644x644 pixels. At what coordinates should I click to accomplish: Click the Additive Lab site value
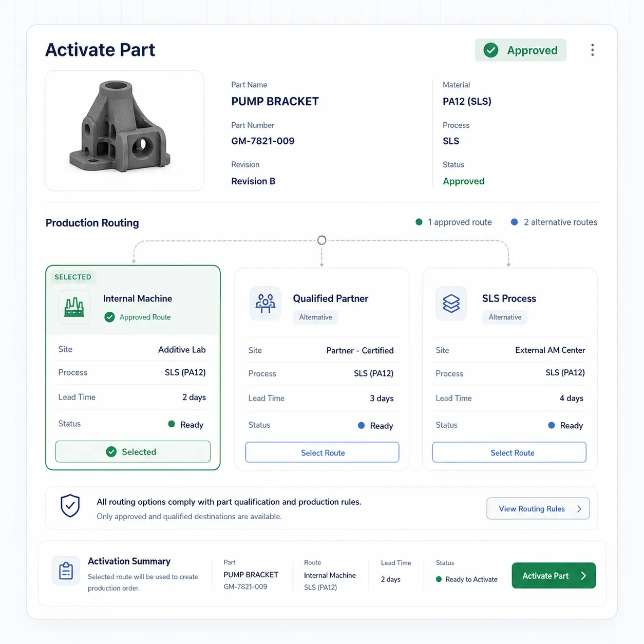[x=182, y=350]
